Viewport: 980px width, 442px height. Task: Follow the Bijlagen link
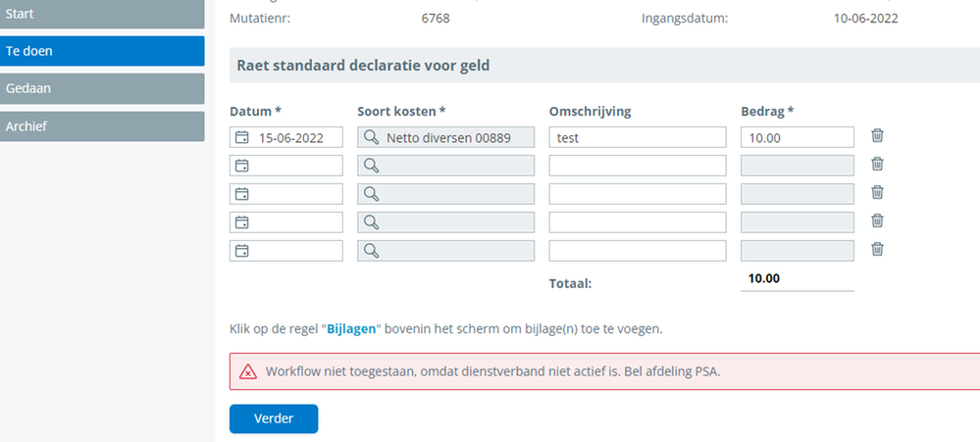352,328
